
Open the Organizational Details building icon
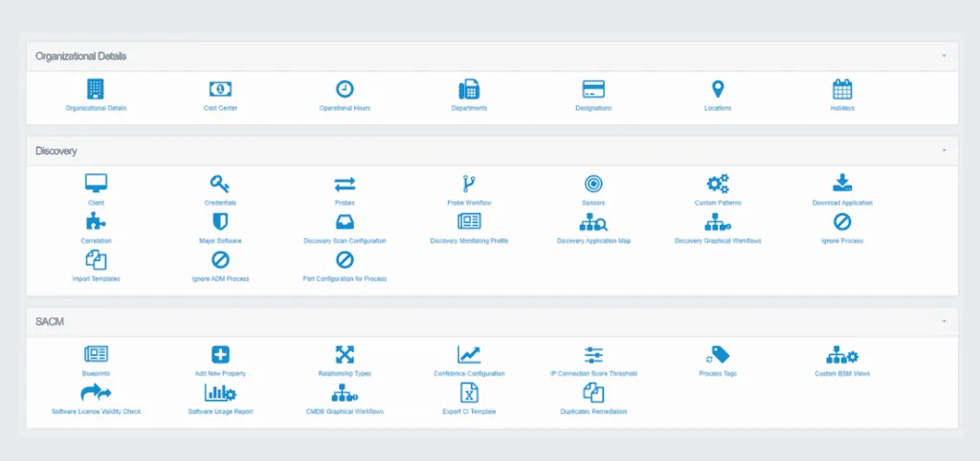pyautogui.click(x=96, y=89)
